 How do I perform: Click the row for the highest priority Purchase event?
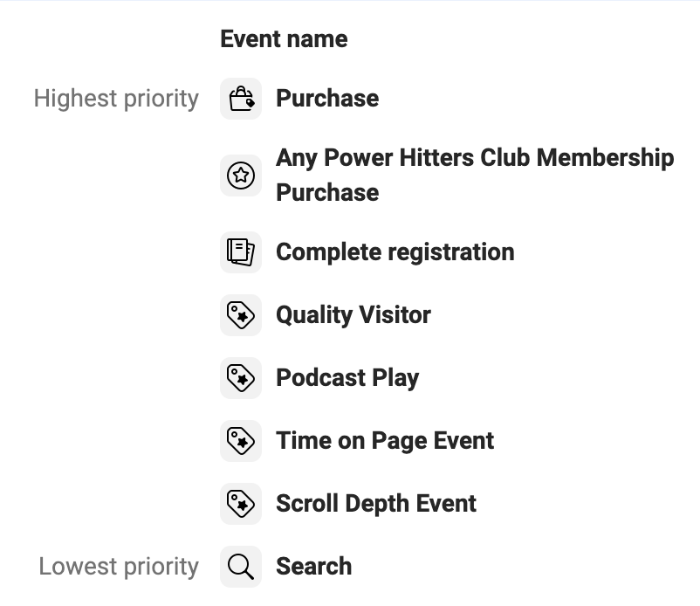point(327,99)
